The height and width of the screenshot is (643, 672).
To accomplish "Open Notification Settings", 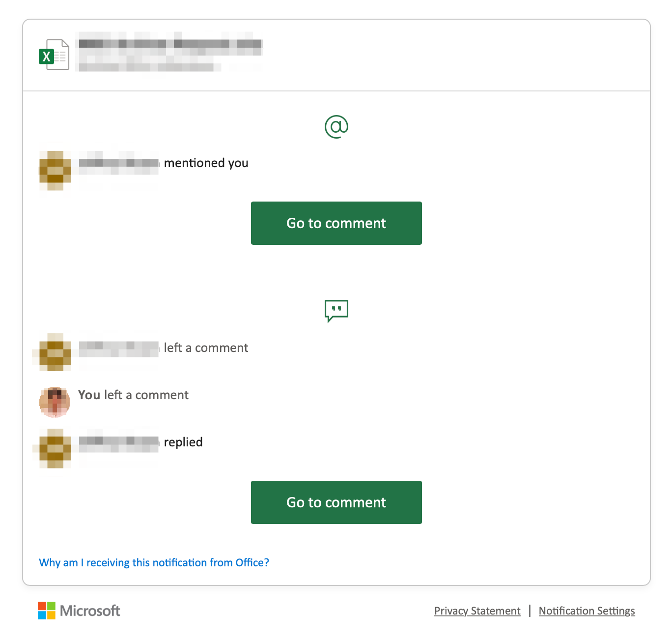I will (587, 611).
